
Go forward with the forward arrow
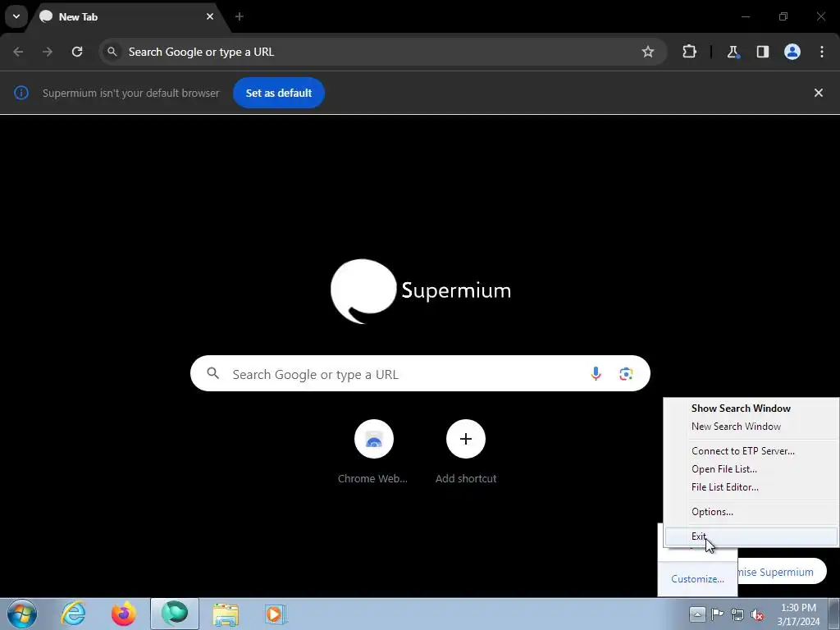48,52
